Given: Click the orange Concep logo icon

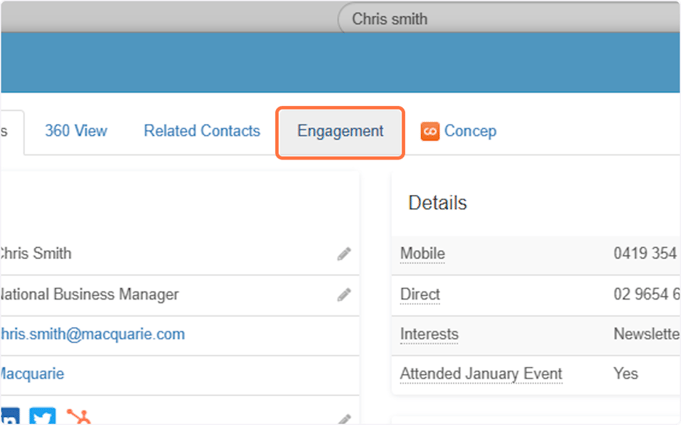Looking at the screenshot, I should tap(430, 132).
